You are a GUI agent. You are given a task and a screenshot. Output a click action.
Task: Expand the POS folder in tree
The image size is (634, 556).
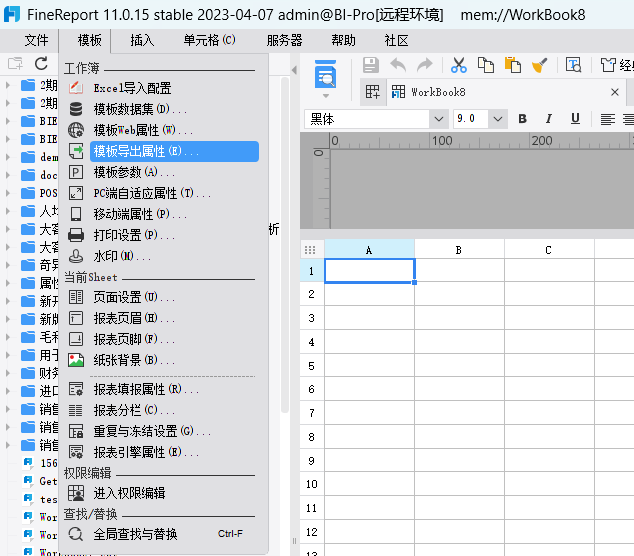pos(8,193)
